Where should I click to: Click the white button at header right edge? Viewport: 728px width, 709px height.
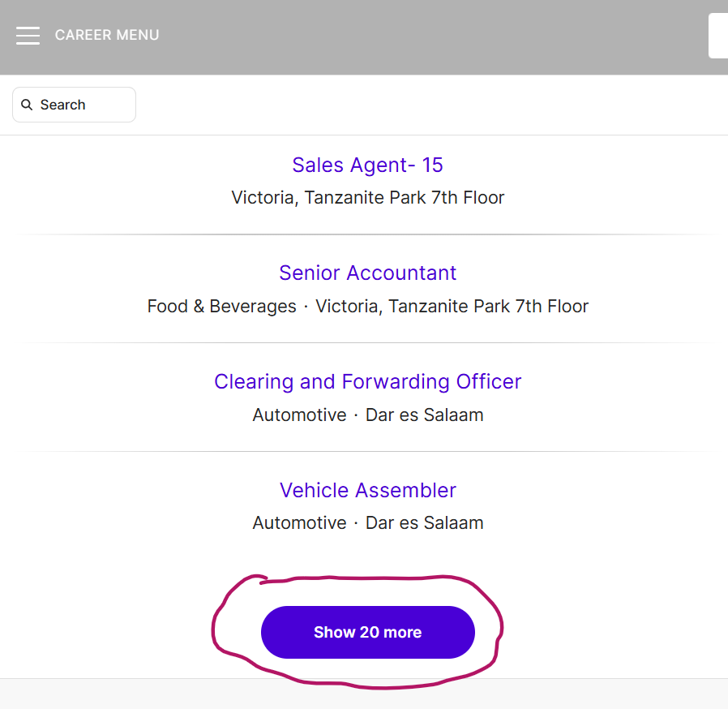pos(718,36)
